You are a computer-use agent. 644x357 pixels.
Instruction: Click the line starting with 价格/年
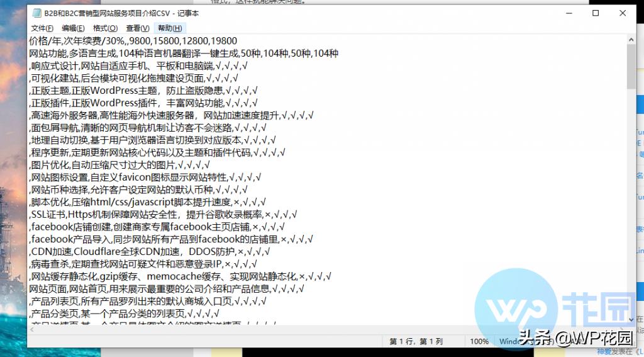[133, 41]
